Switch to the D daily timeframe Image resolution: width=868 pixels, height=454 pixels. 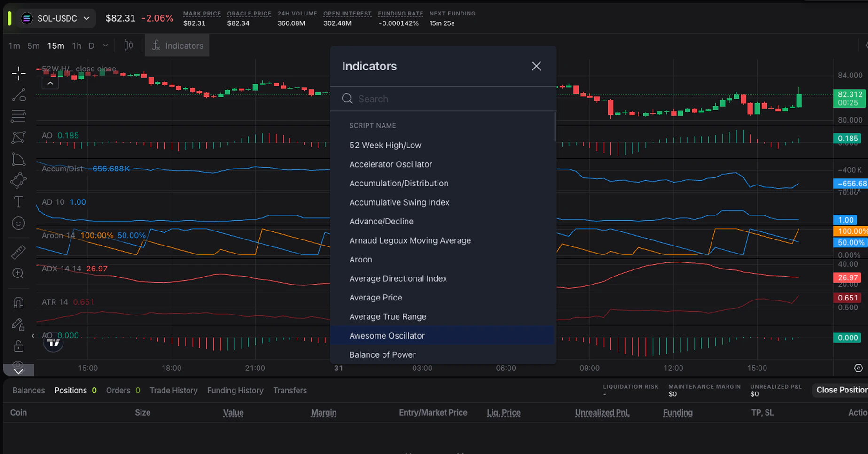coord(92,46)
